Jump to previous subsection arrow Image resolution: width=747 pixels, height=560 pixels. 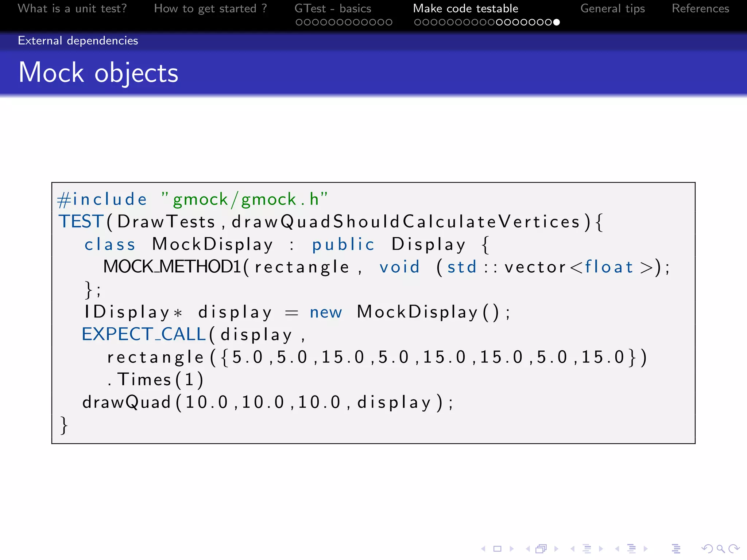pos(573,549)
